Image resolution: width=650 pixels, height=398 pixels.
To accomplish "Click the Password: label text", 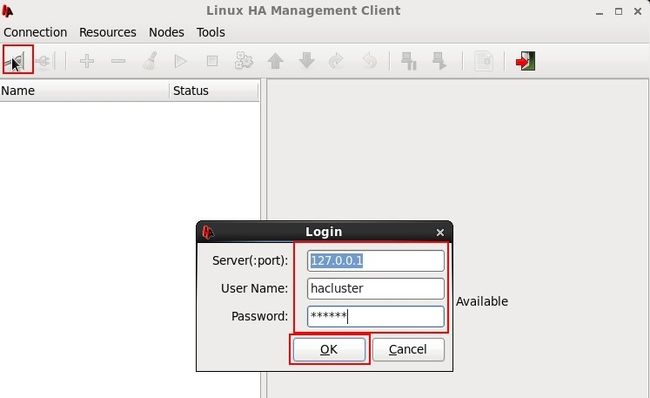I will tap(260, 316).
